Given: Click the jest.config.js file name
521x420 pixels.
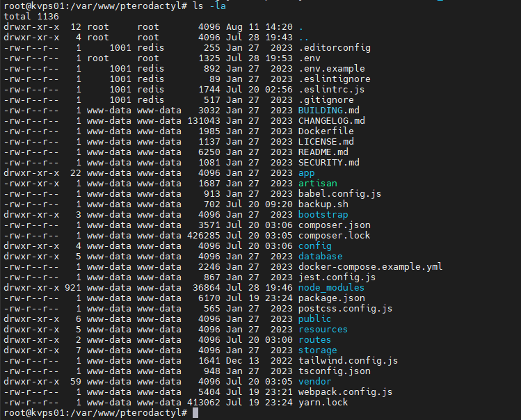Looking at the screenshot, I should [x=337, y=277].
